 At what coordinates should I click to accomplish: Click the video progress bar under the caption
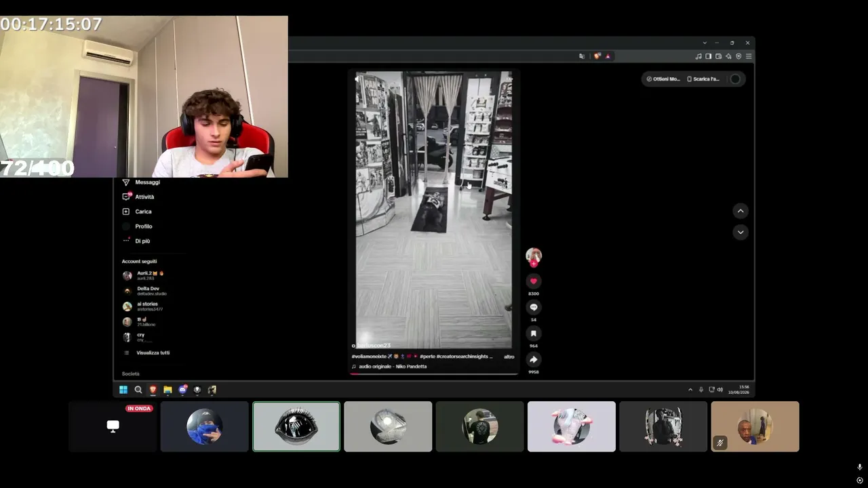tap(434, 373)
